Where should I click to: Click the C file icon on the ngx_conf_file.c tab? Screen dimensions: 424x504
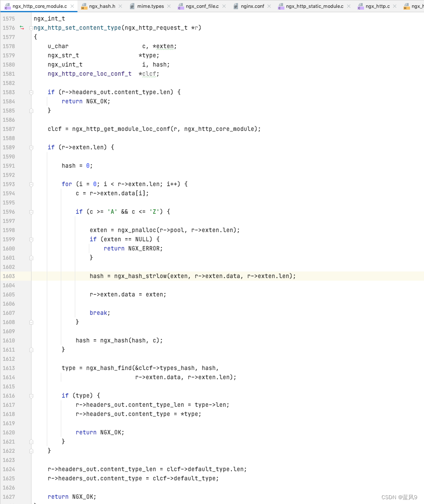coord(181,6)
